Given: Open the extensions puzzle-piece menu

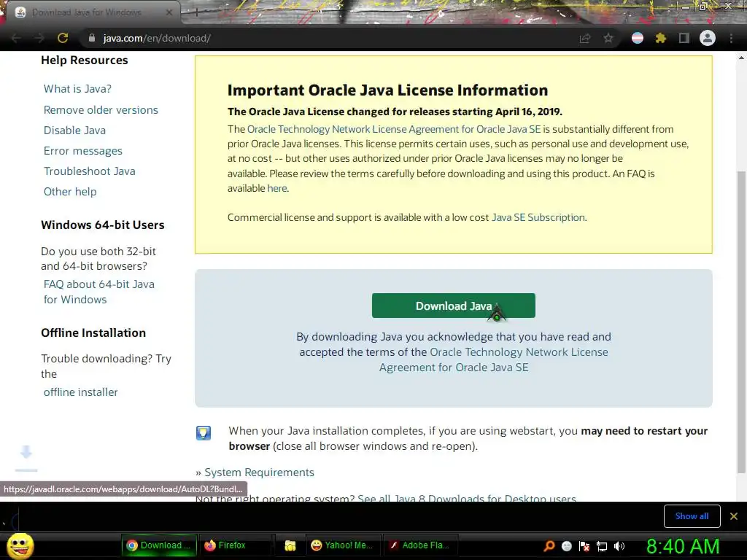Looking at the screenshot, I should coord(660,38).
